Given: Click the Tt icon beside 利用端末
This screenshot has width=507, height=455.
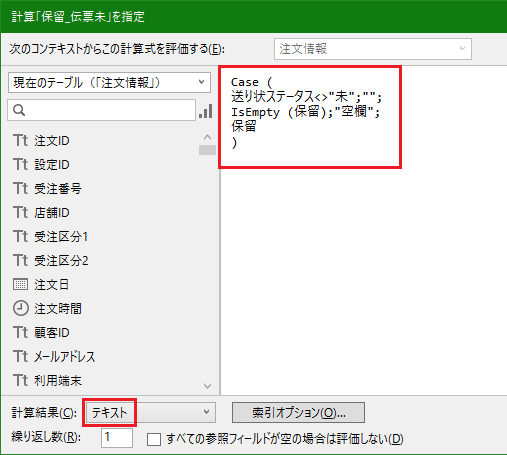Looking at the screenshot, I should pyautogui.click(x=21, y=380).
